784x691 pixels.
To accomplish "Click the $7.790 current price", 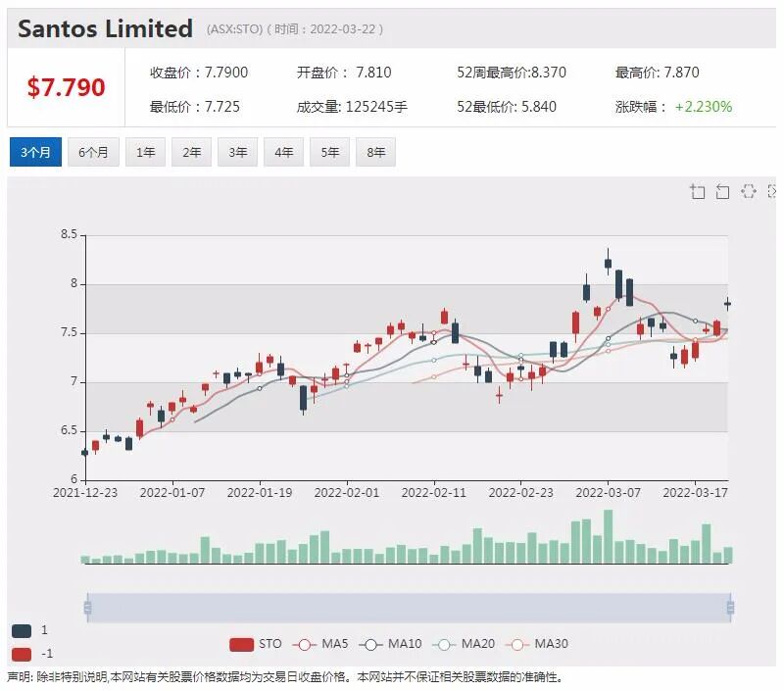I will [66, 87].
